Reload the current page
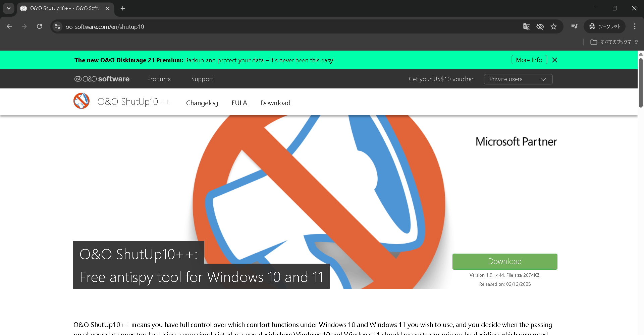644x335 pixels. (39, 26)
